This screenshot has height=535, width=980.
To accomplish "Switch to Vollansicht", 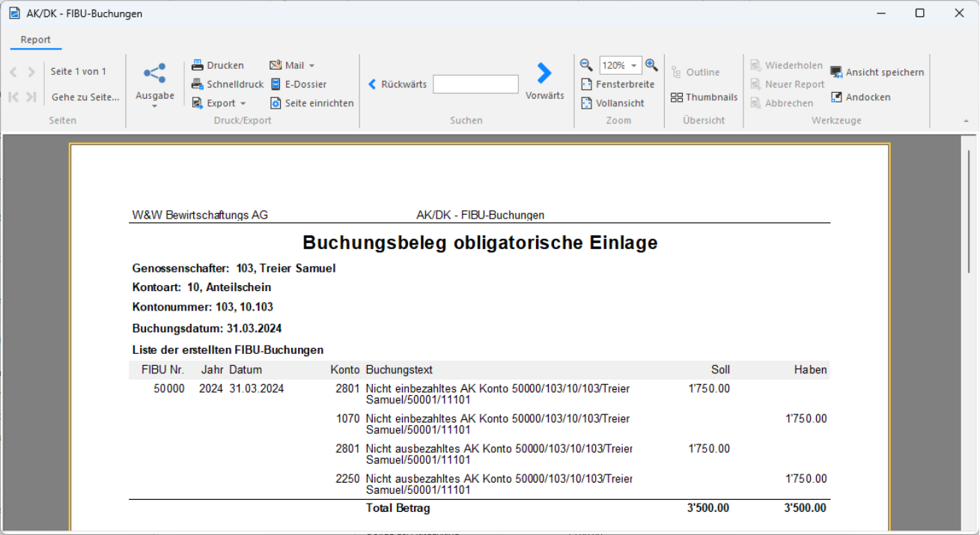I will (x=613, y=103).
